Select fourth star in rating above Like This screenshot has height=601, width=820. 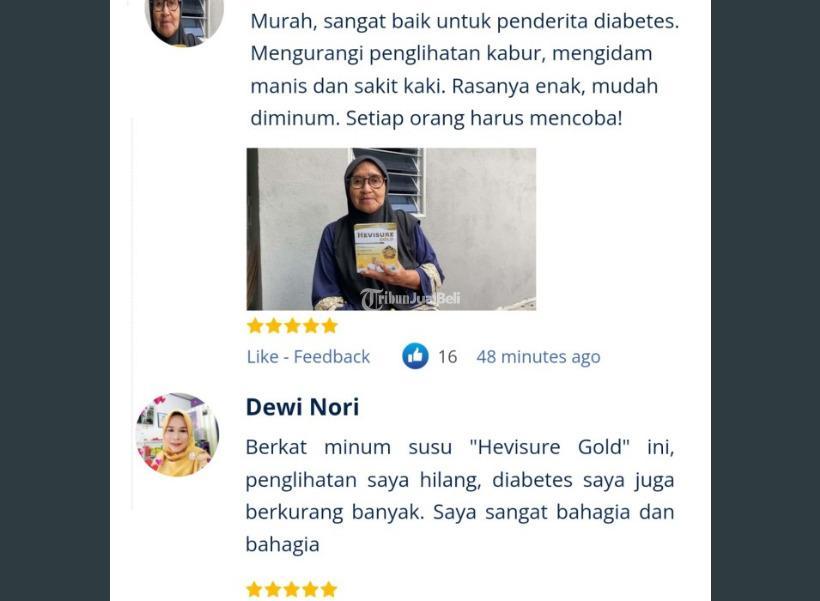[311, 326]
